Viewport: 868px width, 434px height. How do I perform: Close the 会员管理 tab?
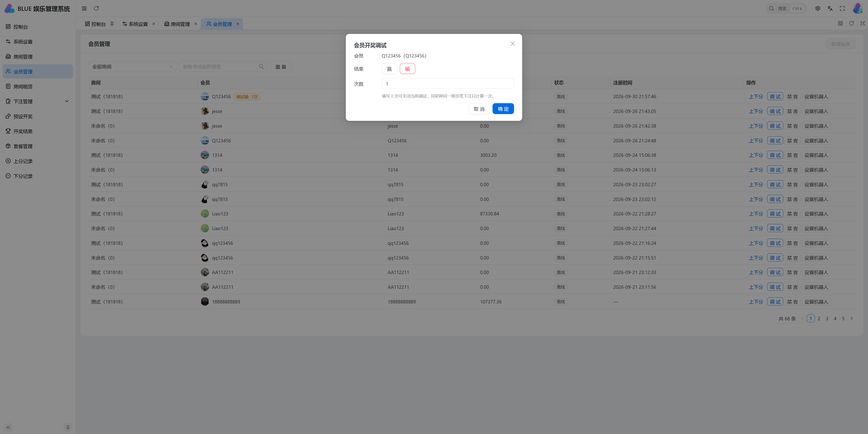(x=238, y=24)
